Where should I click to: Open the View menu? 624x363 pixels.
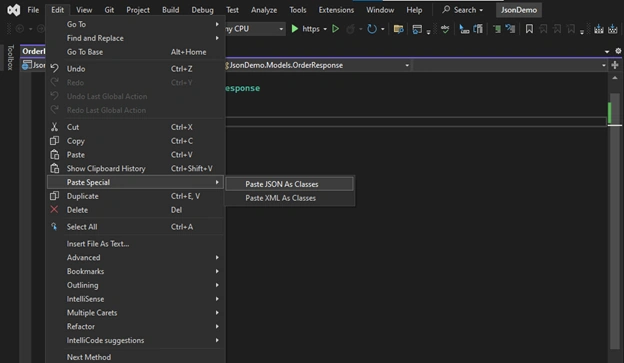coord(84,10)
